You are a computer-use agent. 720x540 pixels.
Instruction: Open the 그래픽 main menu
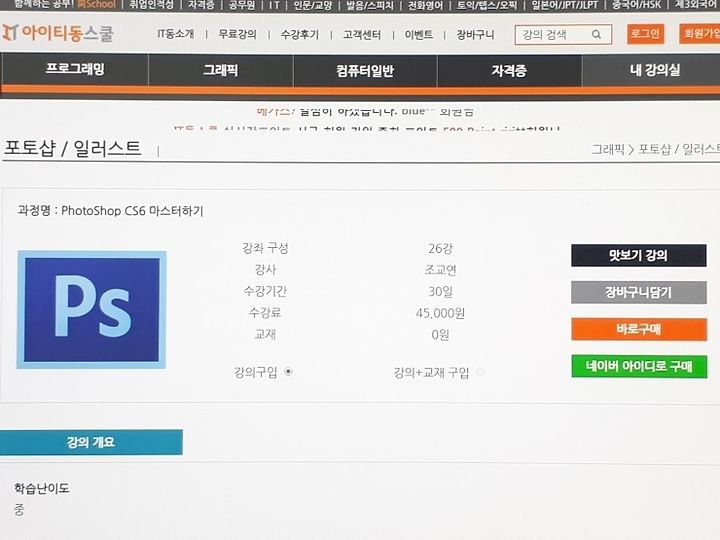220,70
